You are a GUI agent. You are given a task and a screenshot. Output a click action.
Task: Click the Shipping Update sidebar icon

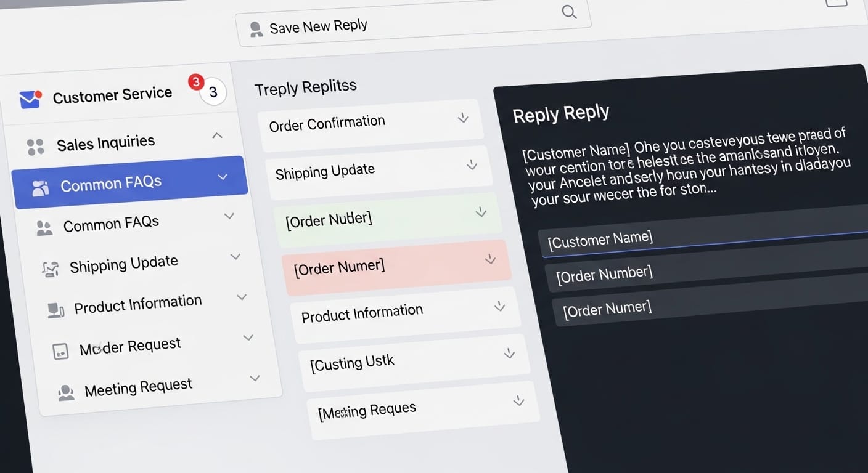click(50, 269)
